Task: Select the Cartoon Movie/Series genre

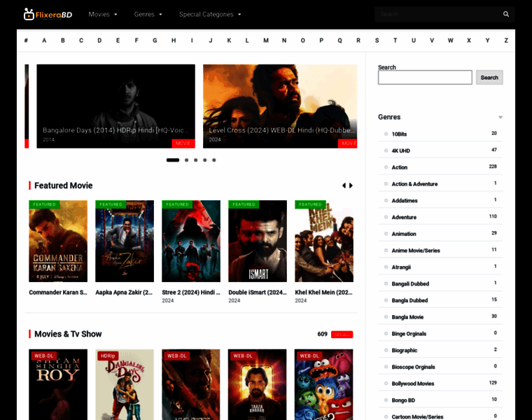Action: coord(417,416)
